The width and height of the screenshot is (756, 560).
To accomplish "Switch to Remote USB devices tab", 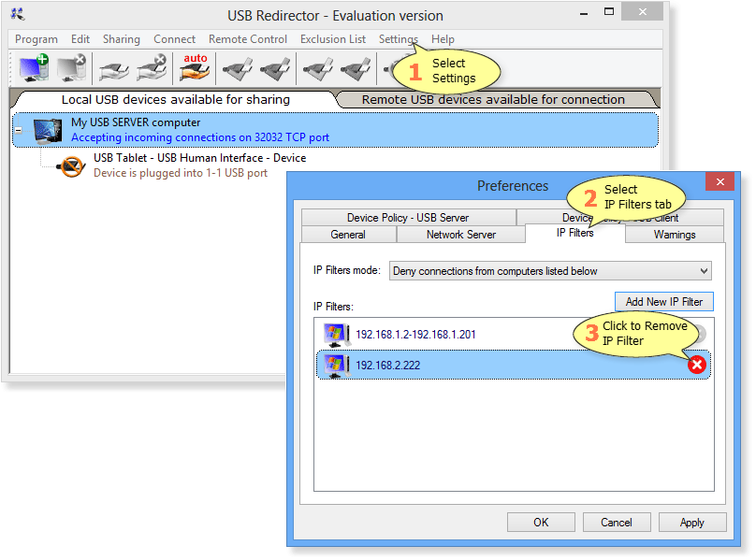I will pos(493,99).
